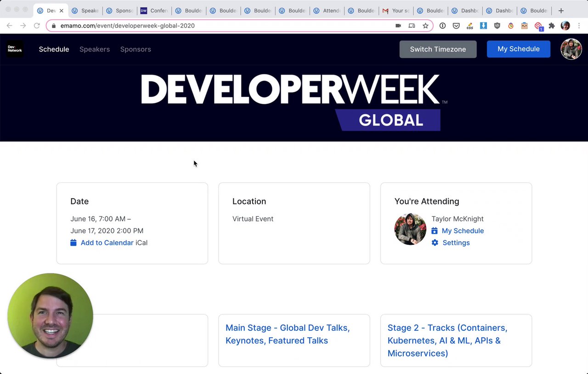
Task: Click the box-face extension icon
Action: pyautogui.click(x=524, y=26)
